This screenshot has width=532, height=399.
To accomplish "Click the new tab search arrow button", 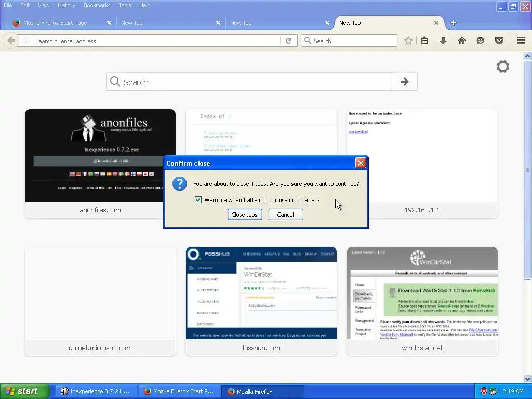I will coord(404,82).
